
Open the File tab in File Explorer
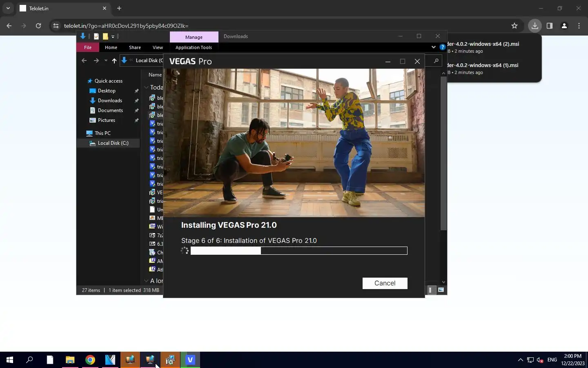88,47
